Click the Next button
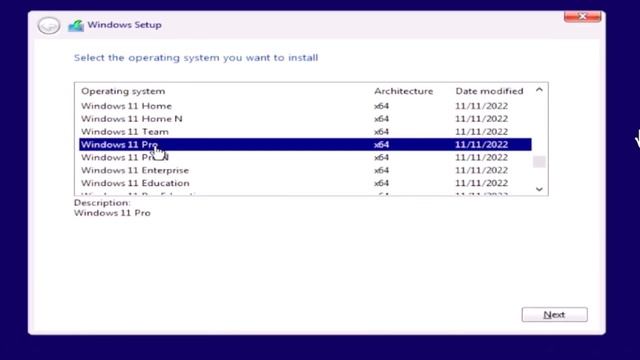Screen dimensions: 640x360 click(x=554, y=315)
